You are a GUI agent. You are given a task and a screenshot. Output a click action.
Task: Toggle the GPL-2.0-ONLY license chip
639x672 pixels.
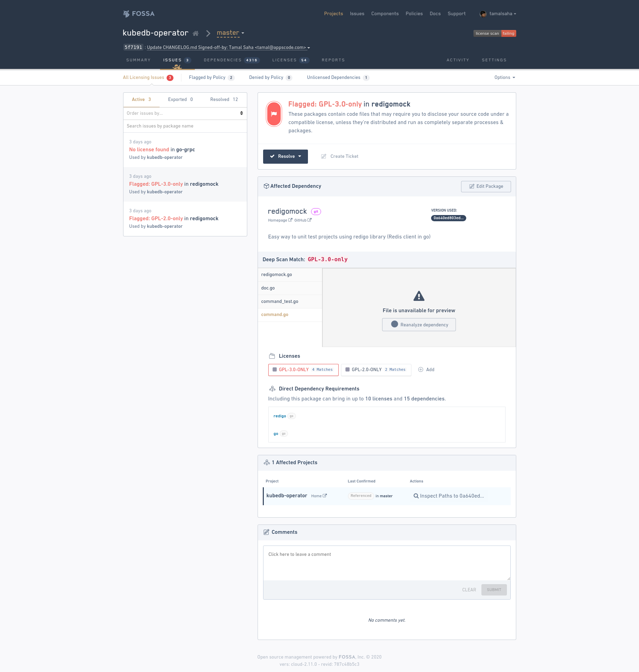coord(376,369)
